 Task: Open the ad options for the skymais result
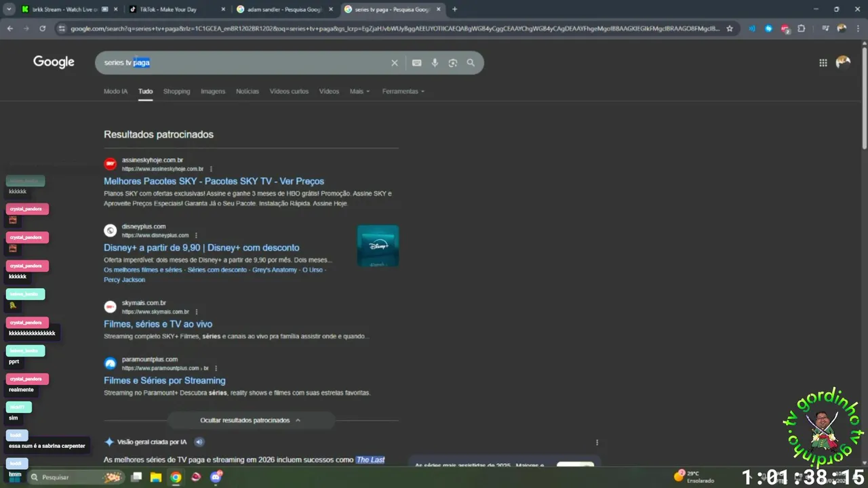click(x=197, y=312)
